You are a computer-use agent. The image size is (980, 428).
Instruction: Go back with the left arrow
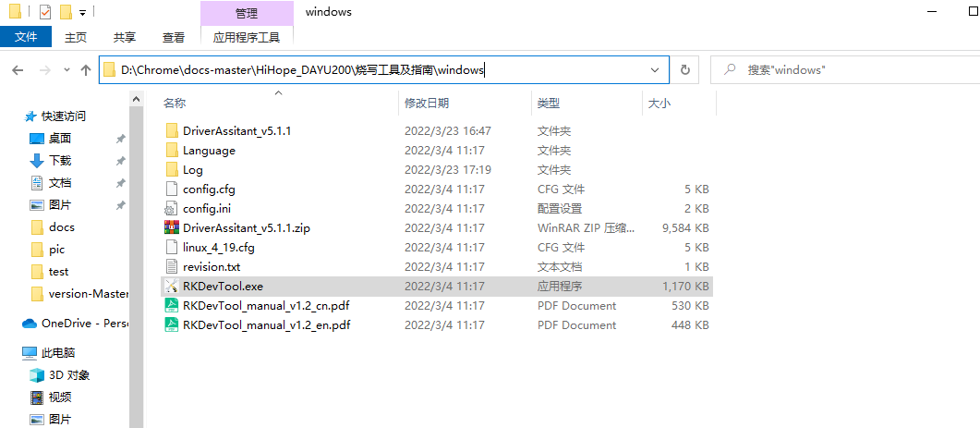(x=18, y=70)
